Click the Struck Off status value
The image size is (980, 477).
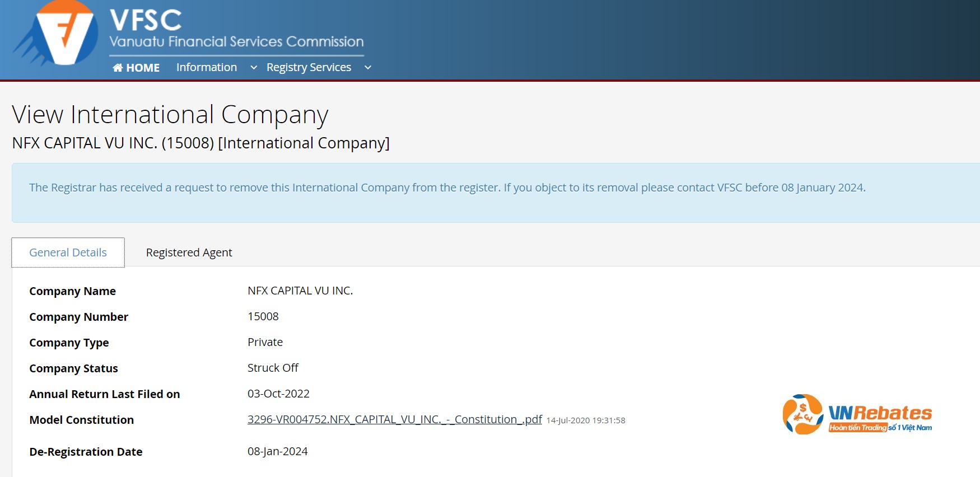[x=273, y=368]
